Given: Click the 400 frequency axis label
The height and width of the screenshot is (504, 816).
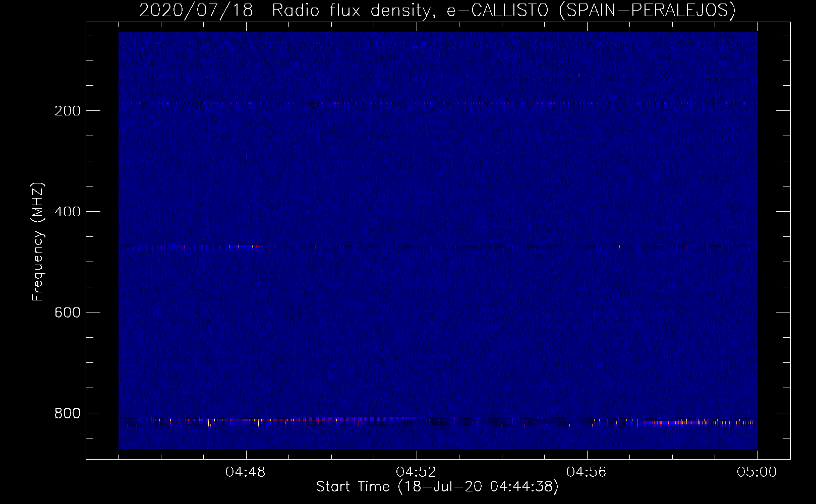Looking at the screenshot, I should (x=68, y=212).
